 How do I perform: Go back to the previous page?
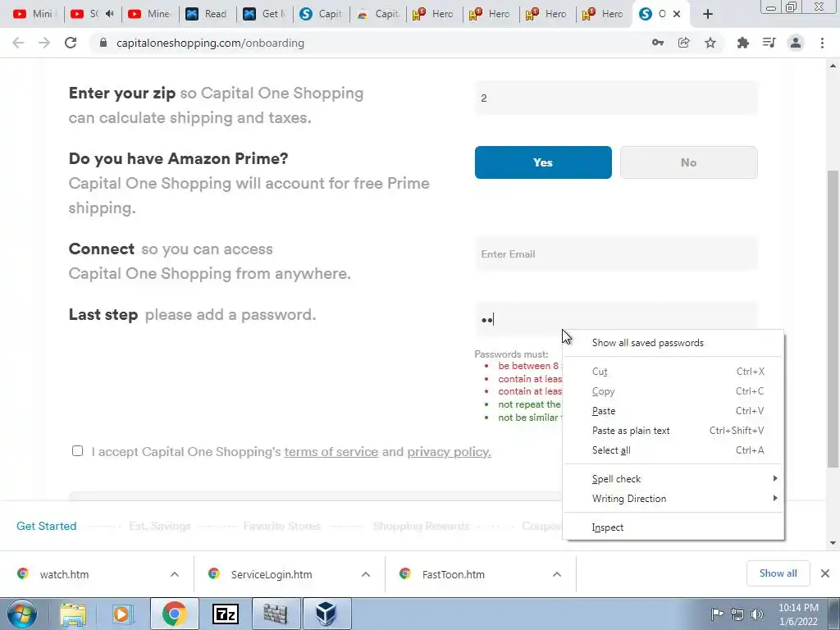[18, 43]
